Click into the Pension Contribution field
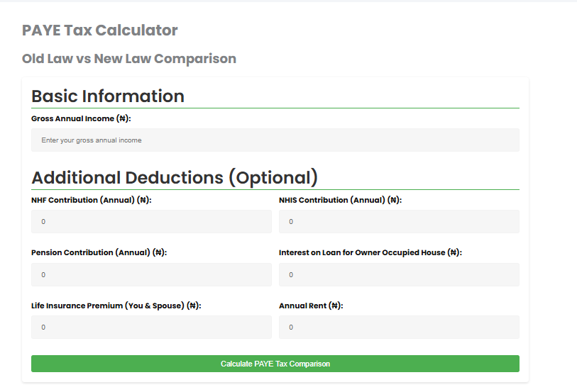 point(151,274)
